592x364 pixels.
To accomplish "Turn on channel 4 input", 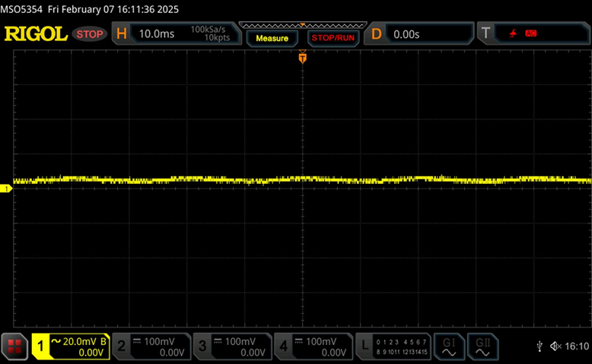I will [312, 347].
